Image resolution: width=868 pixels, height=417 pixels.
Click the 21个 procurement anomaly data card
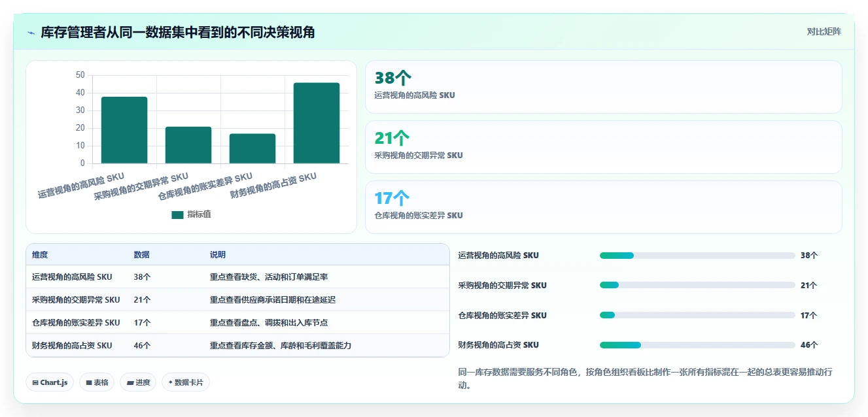603,147
